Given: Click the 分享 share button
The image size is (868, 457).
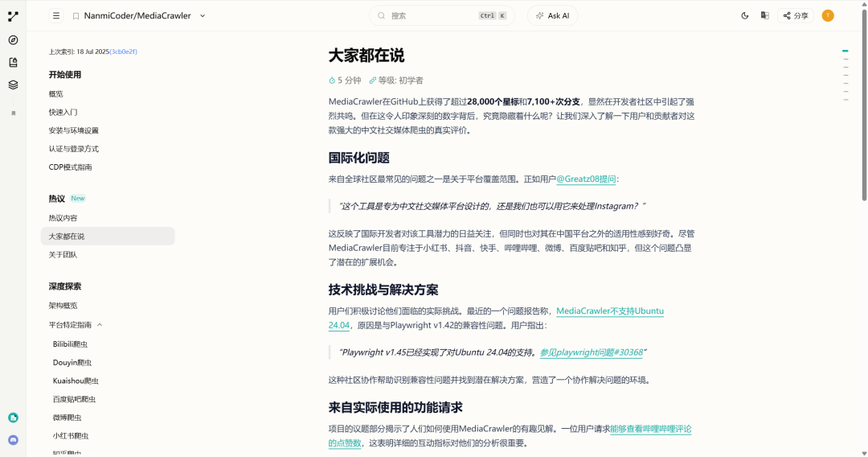Looking at the screenshot, I should (x=796, y=15).
